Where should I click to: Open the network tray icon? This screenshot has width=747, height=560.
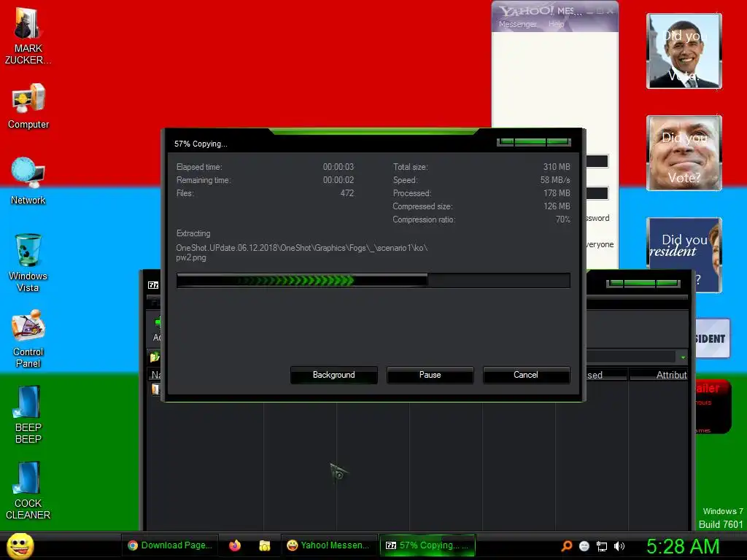[602, 546]
